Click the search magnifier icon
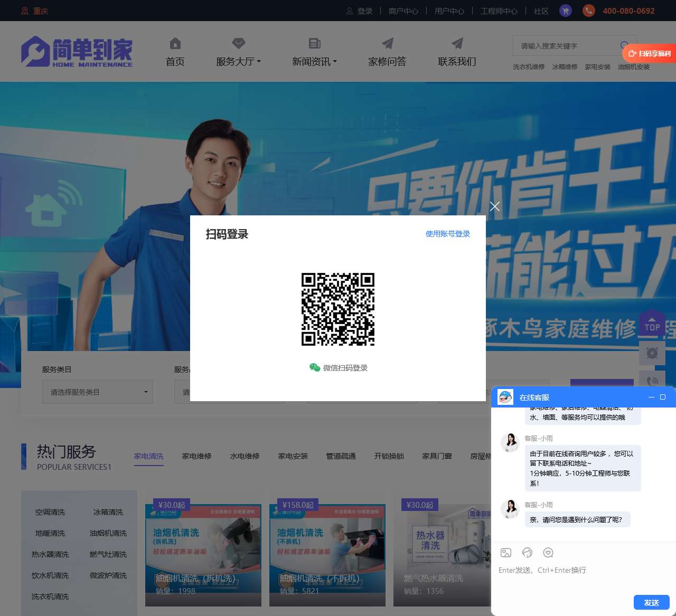This screenshot has width=676, height=616. coord(625,46)
